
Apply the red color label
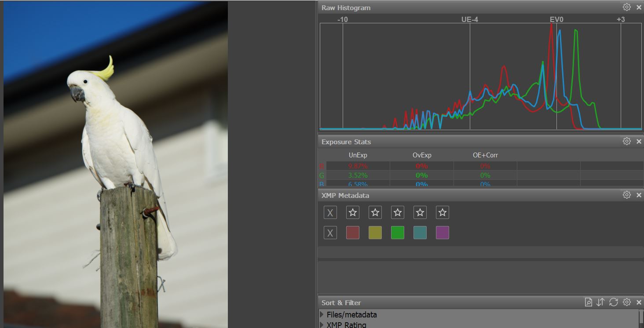pos(352,233)
